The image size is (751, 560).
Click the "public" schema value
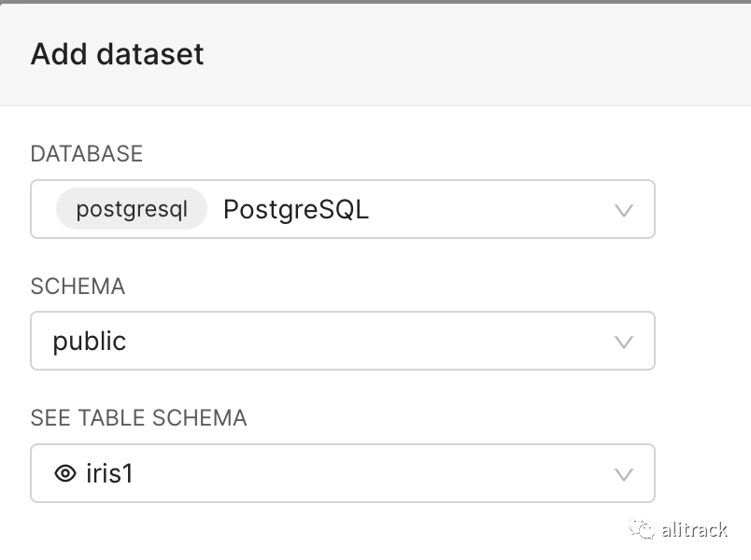pyautogui.click(x=90, y=341)
